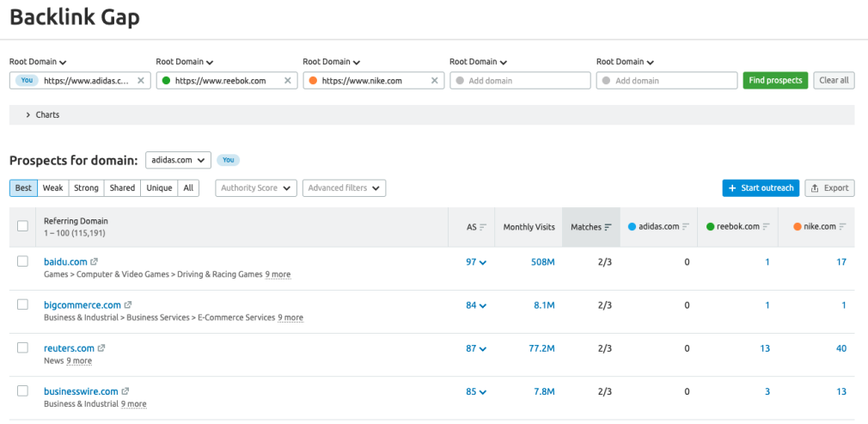Open the reuters.com domain link
Image resolution: width=868 pixels, height=424 pixels.
(70, 348)
